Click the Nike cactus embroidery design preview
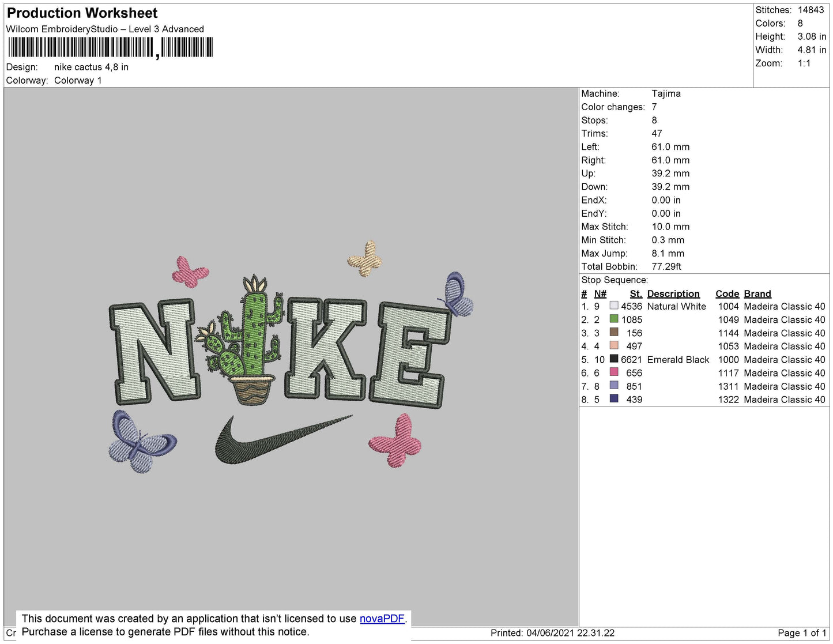833x644 pixels. pos(291,357)
